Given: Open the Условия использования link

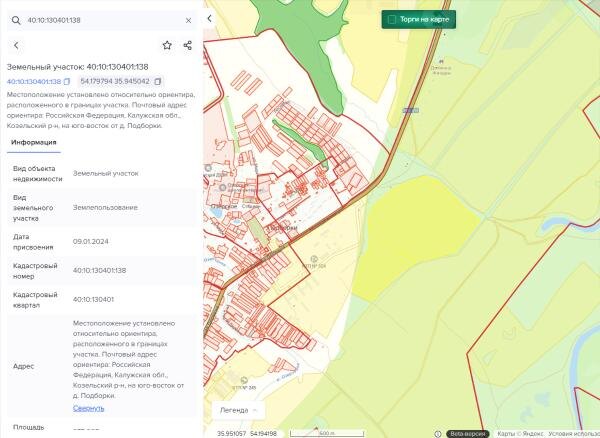Looking at the screenshot, I should (574, 434).
